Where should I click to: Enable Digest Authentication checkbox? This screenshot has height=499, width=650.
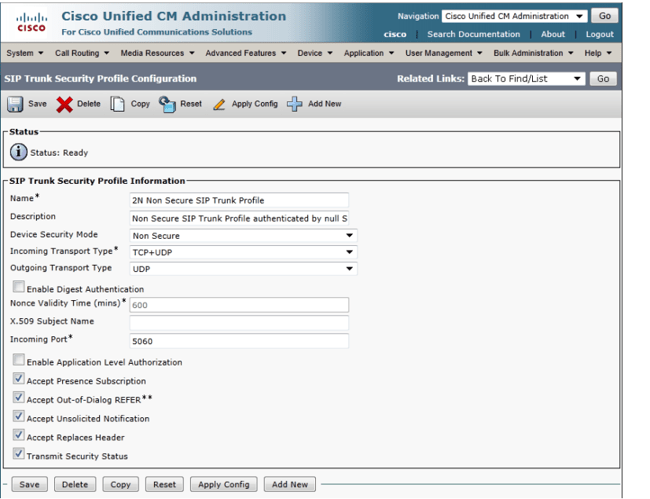pos(18,286)
